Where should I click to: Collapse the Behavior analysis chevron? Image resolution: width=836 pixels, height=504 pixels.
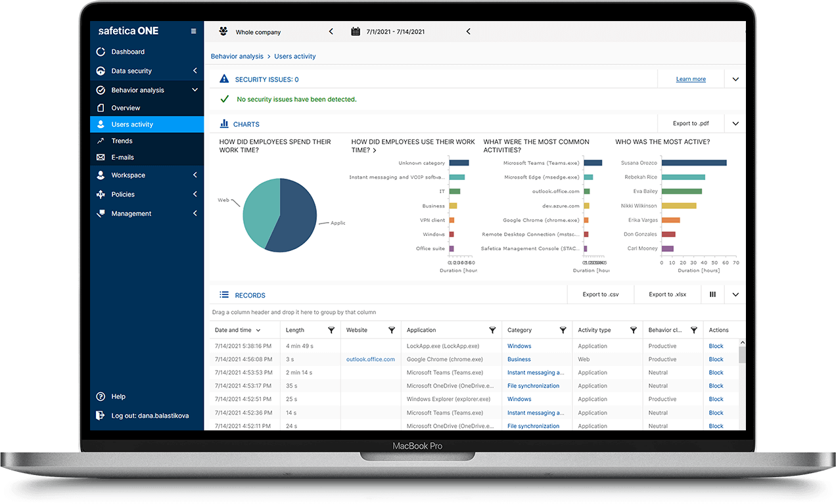[x=195, y=90]
